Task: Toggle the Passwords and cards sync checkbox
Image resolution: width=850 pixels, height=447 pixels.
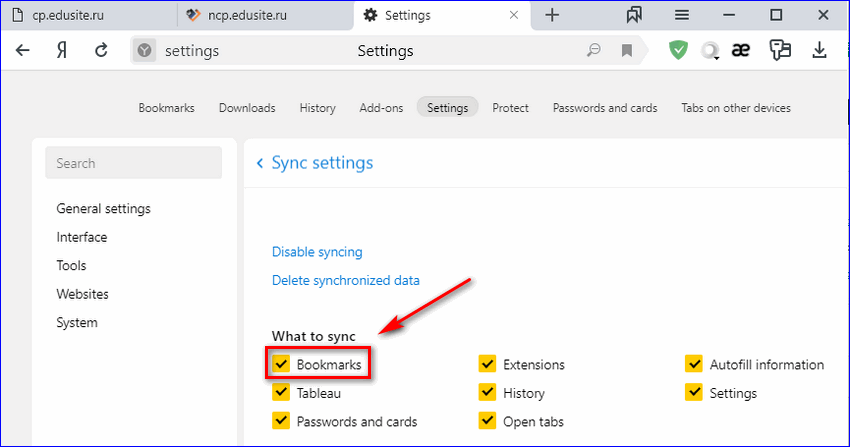Action: [x=281, y=421]
